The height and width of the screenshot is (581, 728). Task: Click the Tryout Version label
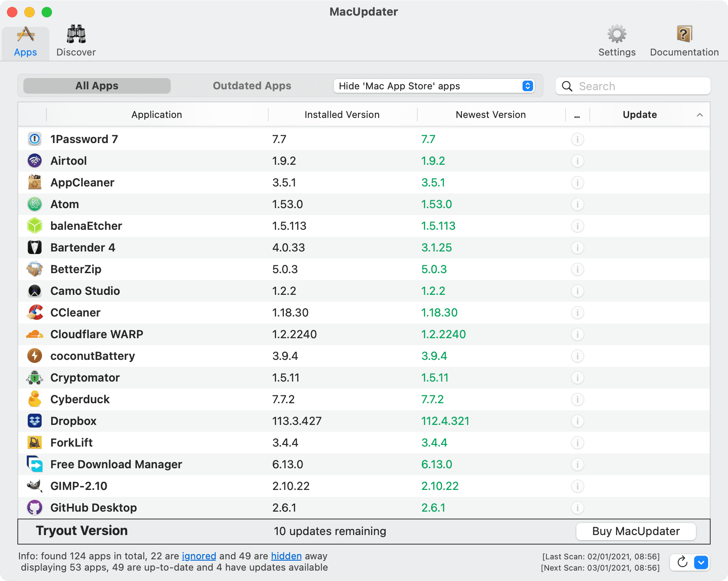pos(82,531)
